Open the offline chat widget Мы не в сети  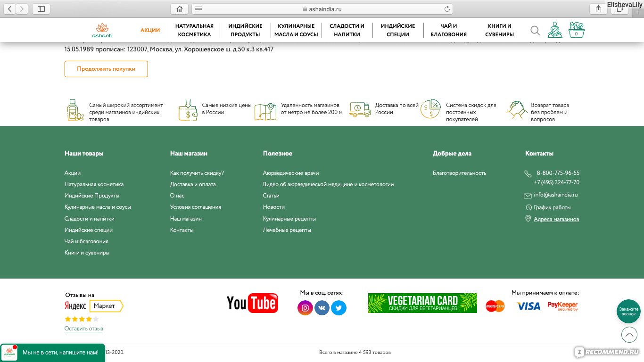point(52,353)
